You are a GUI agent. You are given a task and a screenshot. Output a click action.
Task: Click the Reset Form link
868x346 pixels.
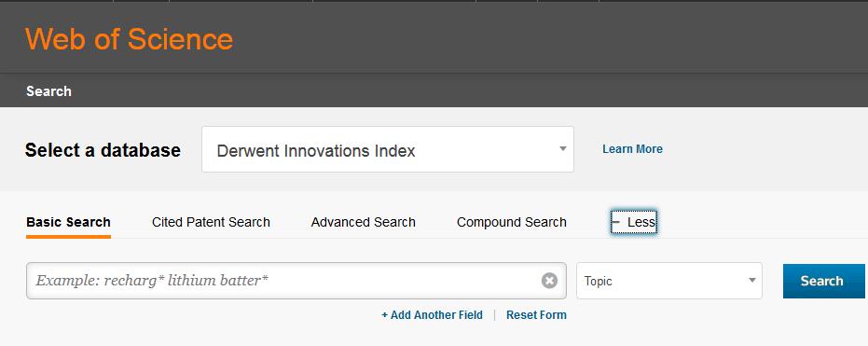click(536, 315)
